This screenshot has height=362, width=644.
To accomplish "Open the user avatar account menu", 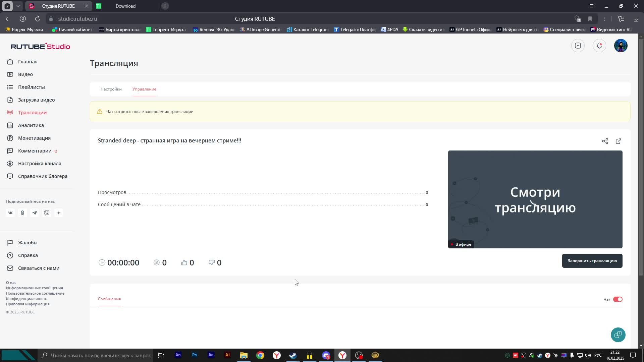I will (x=621, y=46).
